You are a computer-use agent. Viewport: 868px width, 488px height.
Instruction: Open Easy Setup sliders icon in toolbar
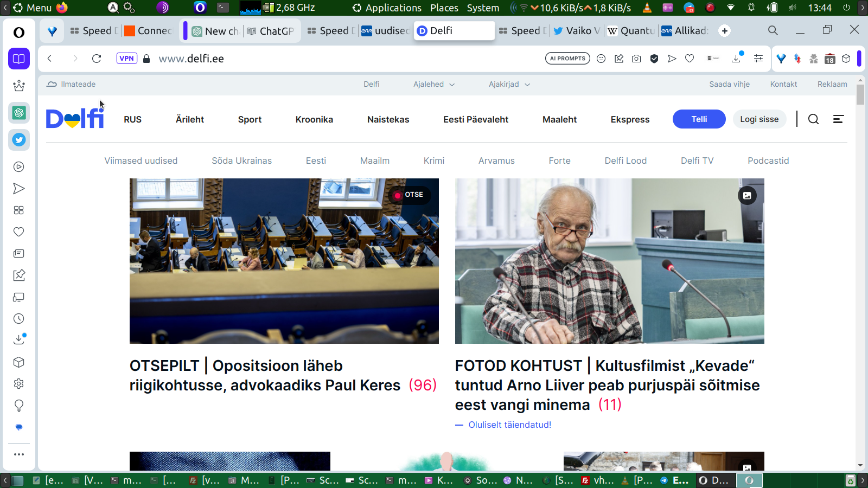pos(758,59)
